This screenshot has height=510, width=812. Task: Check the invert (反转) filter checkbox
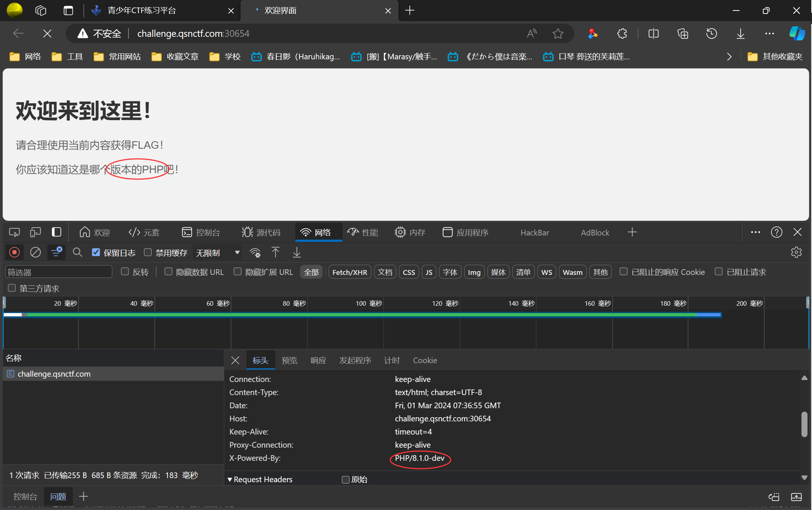[125, 272]
